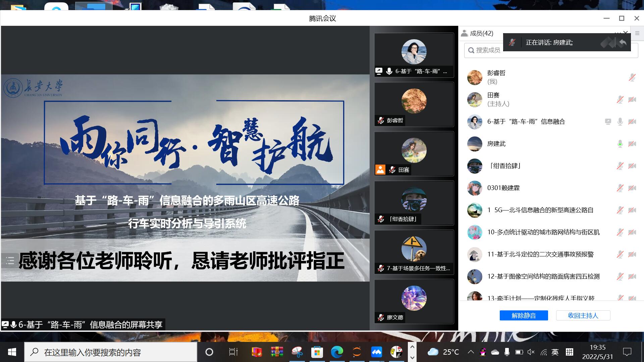Click screen-share icon beside 6-基于 路-车-雨 member

[x=608, y=122]
